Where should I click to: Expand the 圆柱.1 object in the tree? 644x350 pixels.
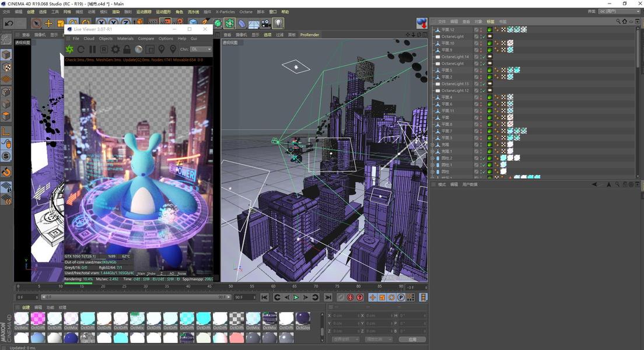coord(432,164)
